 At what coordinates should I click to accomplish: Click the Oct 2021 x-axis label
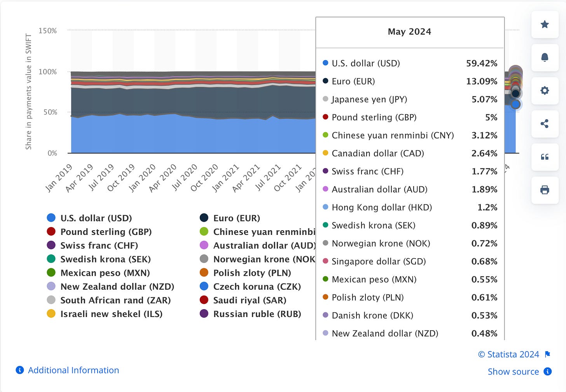[287, 178]
